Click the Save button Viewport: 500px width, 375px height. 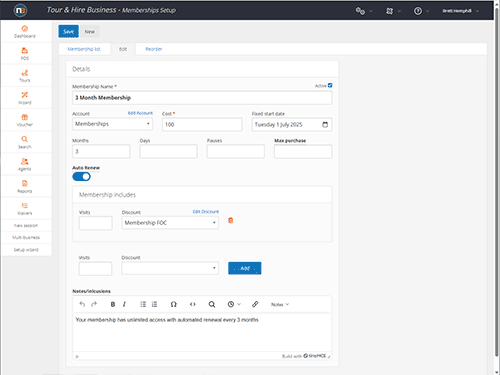[68, 31]
